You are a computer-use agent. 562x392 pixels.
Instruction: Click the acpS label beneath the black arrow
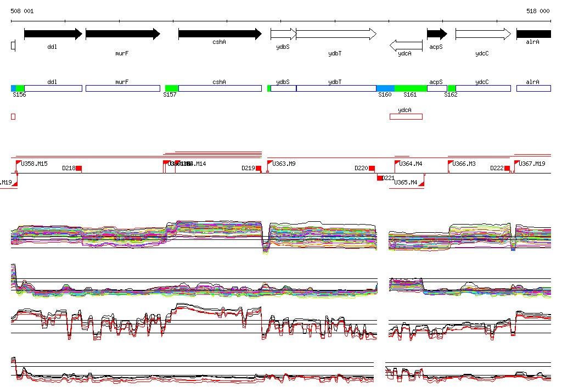pyautogui.click(x=436, y=47)
